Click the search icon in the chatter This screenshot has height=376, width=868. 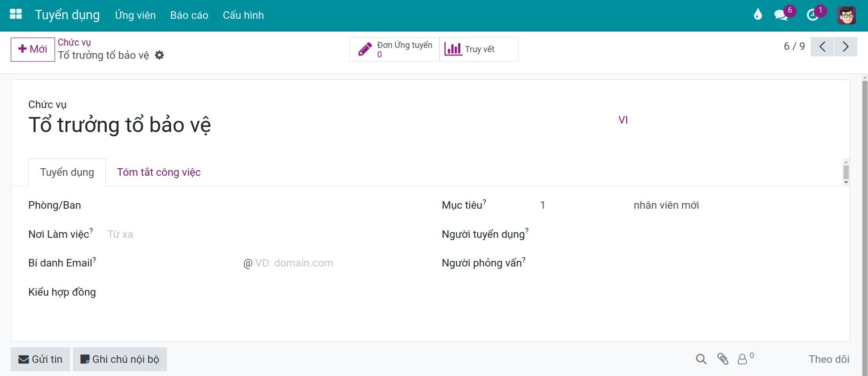(x=701, y=360)
